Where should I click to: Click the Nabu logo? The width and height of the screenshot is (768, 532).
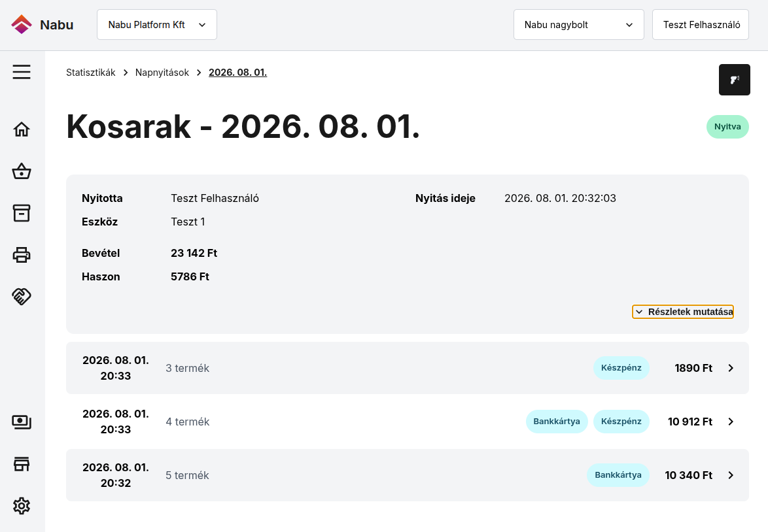42,24
